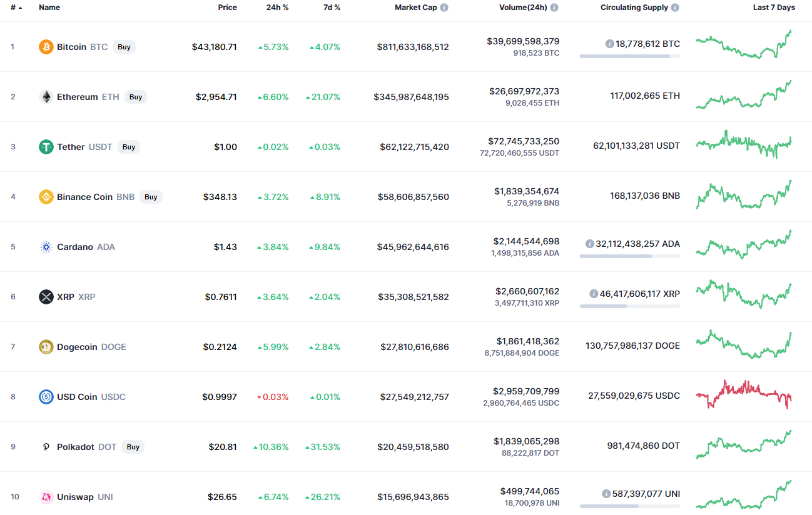Sort by 24h % change column

(x=277, y=7)
